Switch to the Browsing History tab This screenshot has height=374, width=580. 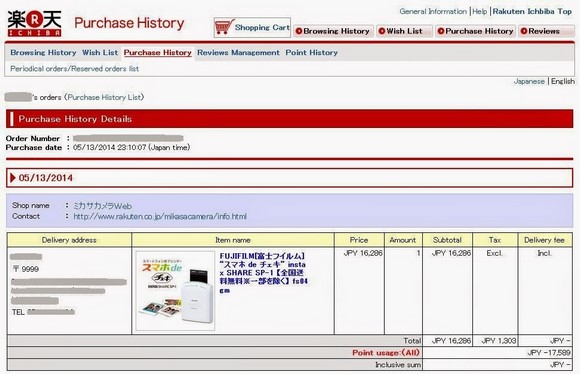coord(43,53)
